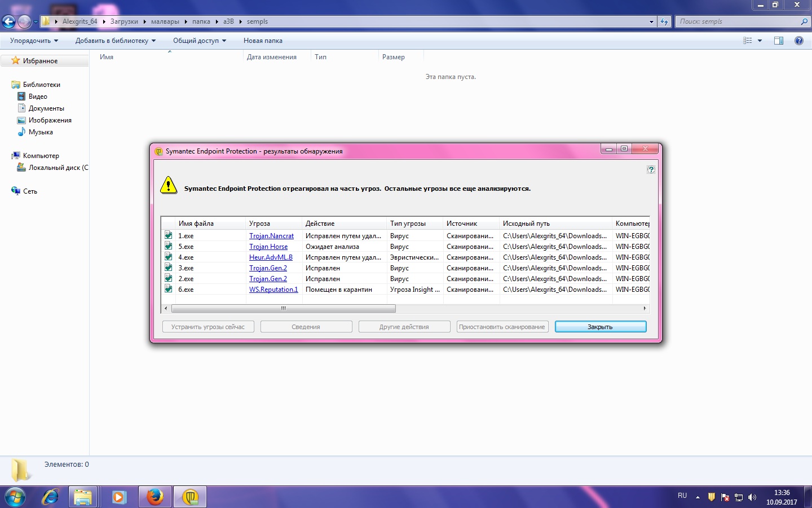This screenshot has height=508, width=812.
Task: Click the Приостановить сканирование button
Action: [502, 327]
